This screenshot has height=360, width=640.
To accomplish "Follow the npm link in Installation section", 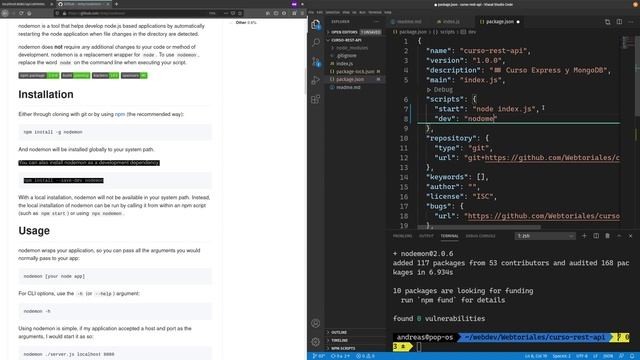I will coord(120,114).
